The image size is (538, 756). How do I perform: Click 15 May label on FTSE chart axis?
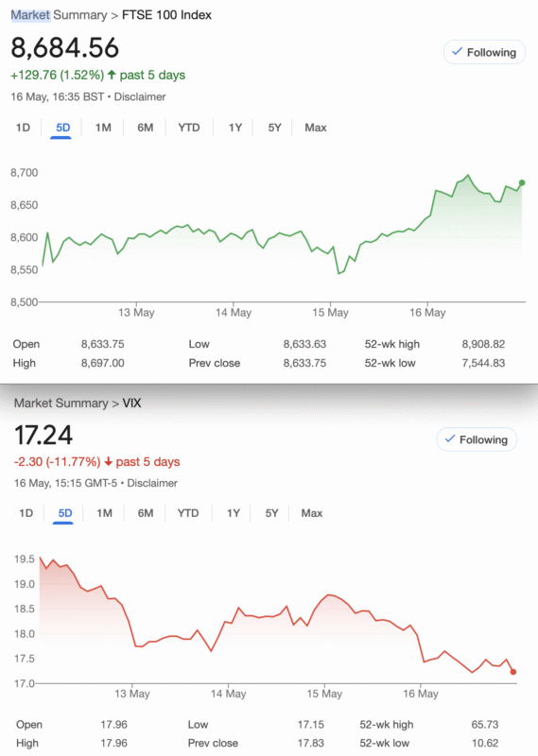pyautogui.click(x=330, y=313)
